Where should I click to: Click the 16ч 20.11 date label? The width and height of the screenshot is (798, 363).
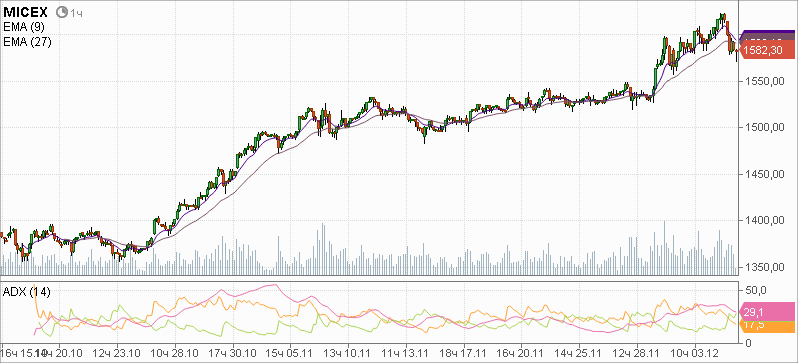click(520, 352)
